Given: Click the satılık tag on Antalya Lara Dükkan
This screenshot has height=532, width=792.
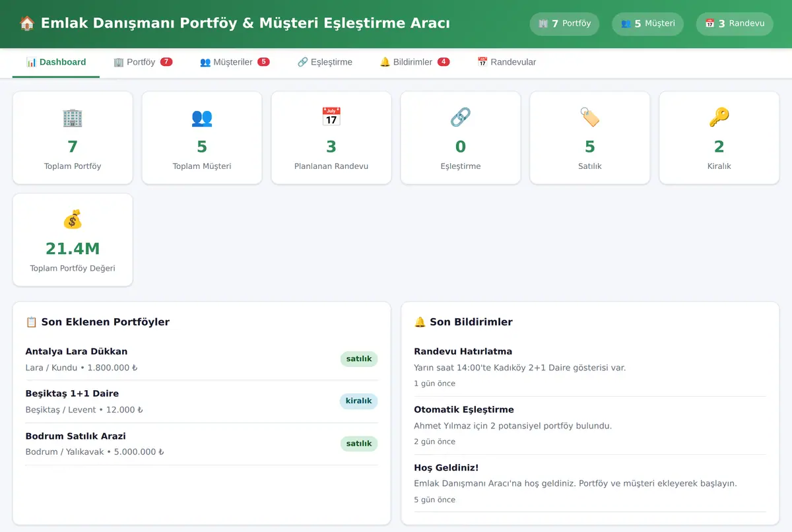Looking at the screenshot, I should coord(359,359).
